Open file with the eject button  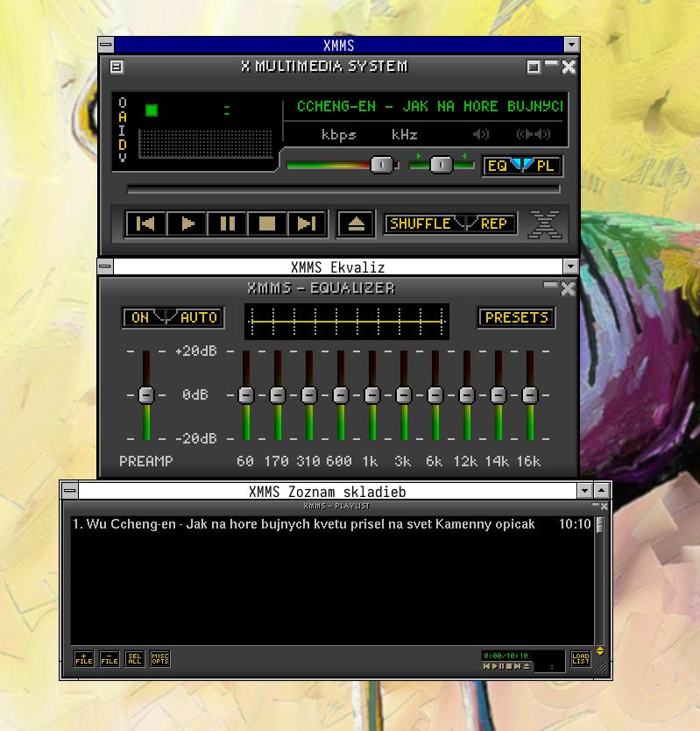pyautogui.click(x=356, y=224)
